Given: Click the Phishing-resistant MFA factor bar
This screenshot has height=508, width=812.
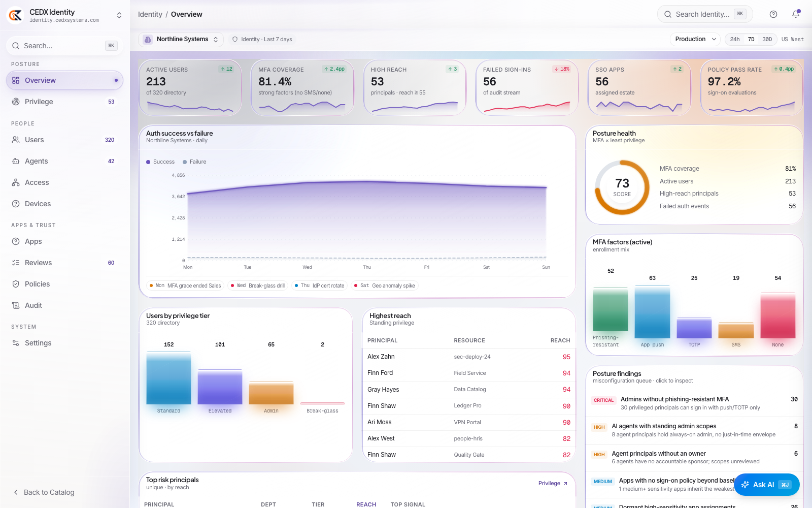Looking at the screenshot, I should 611,309.
